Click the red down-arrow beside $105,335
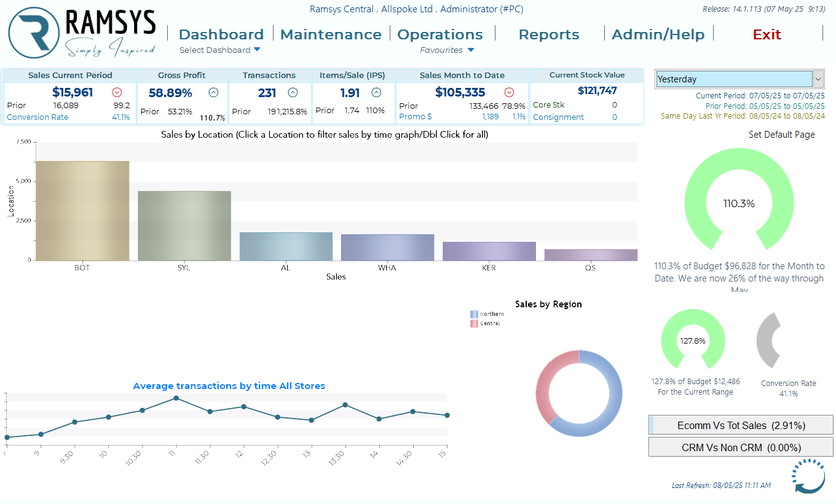 pyautogui.click(x=509, y=93)
